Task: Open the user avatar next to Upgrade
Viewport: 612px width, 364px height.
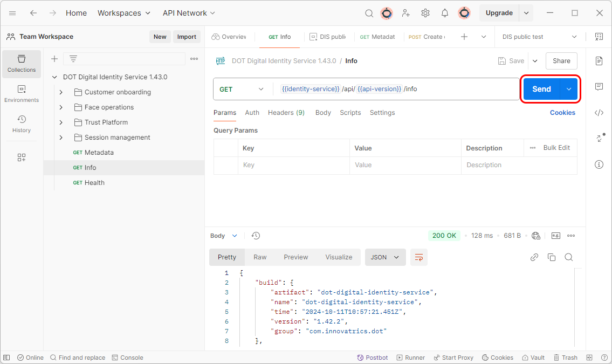Action: coord(464,13)
